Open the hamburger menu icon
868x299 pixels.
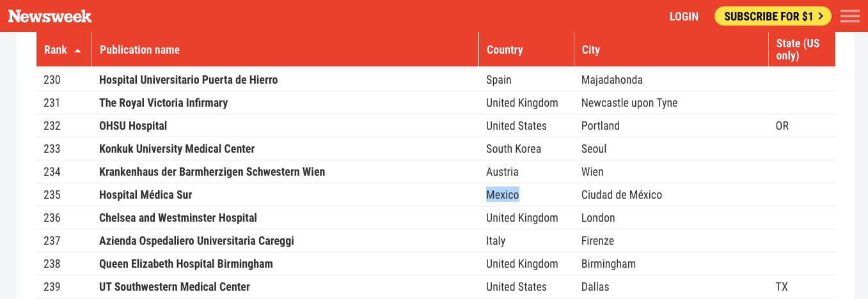(849, 16)
